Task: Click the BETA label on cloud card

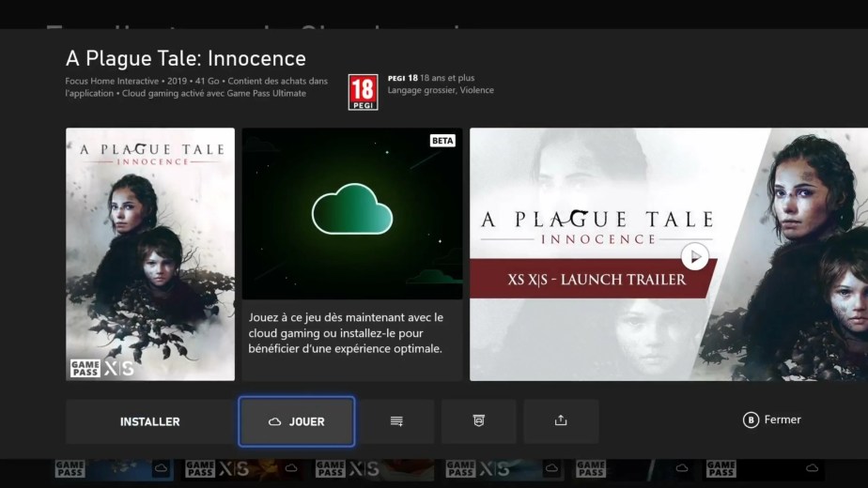Action: (442, 141)
